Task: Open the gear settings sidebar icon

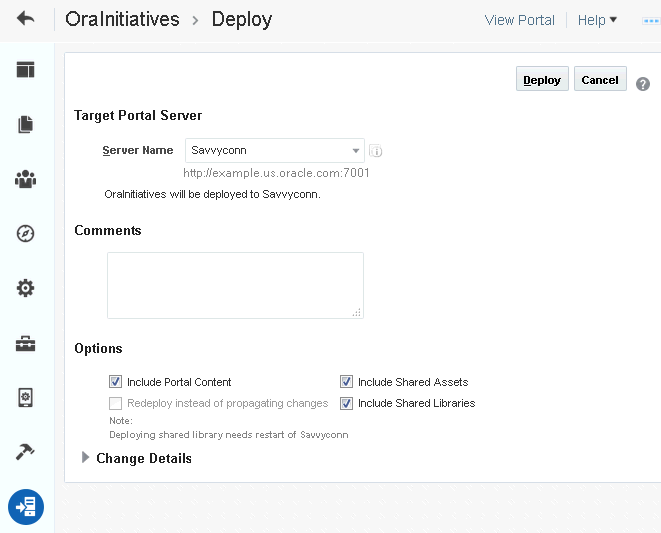Action: (x=25, y=288)
